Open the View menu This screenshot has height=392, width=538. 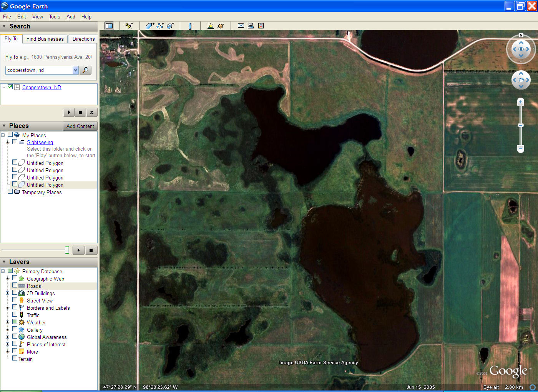tap(38, 17)
